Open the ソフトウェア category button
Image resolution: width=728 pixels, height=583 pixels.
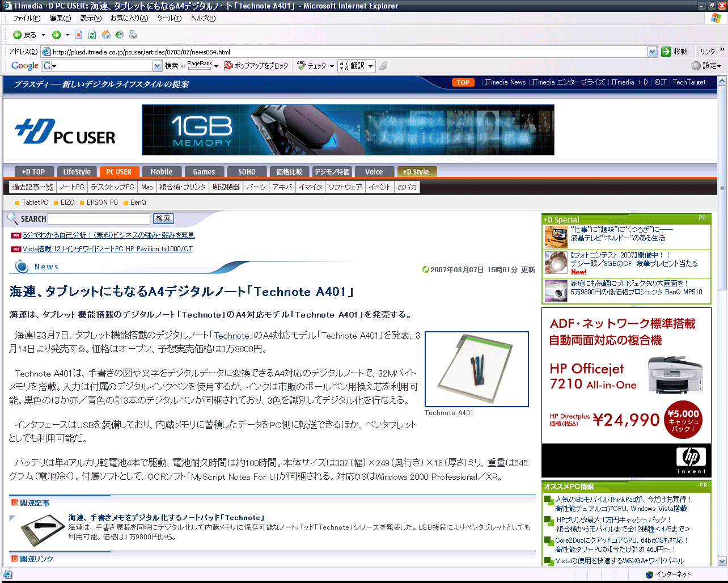pos(345,187)
